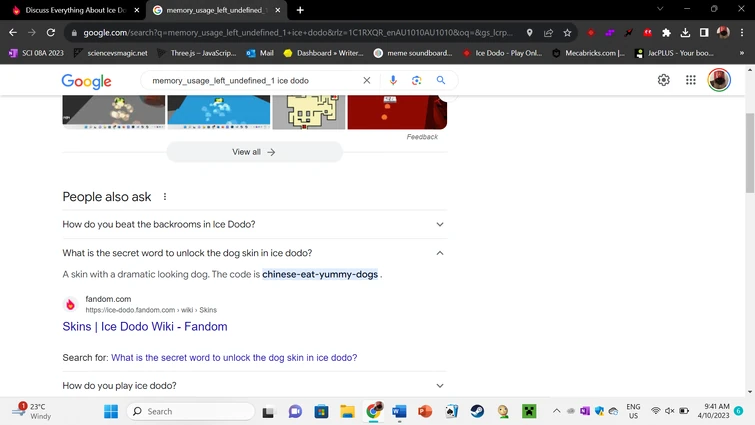Open the Google account avatar
Screen dimensions: 755x425
(719, 80)
